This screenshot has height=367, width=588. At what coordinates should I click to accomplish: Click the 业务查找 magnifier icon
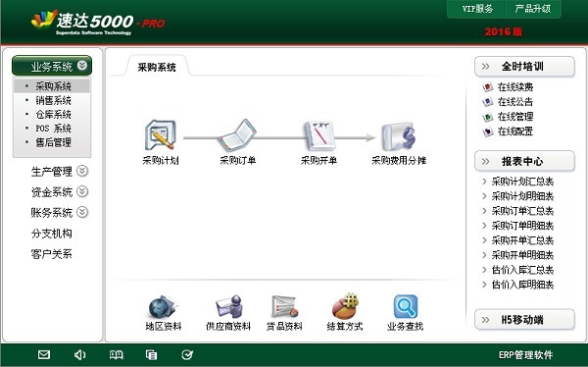pos(405,306)
